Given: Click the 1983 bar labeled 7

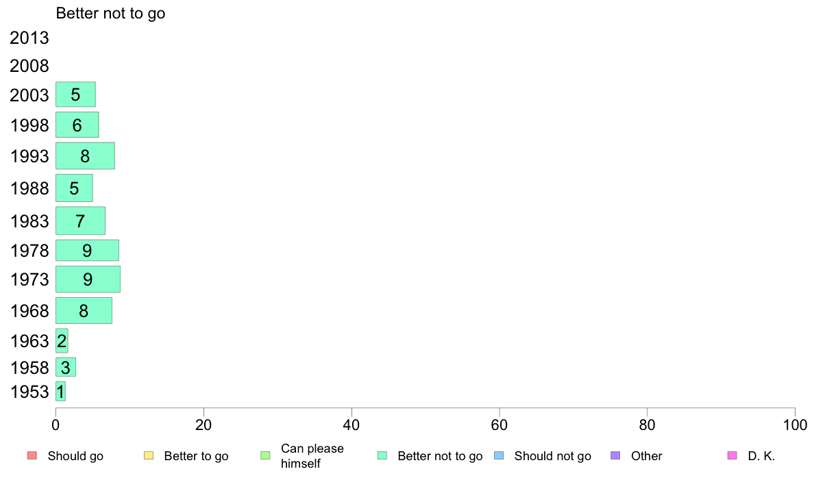Looking at the screenshot, I should tap(80, 220).
